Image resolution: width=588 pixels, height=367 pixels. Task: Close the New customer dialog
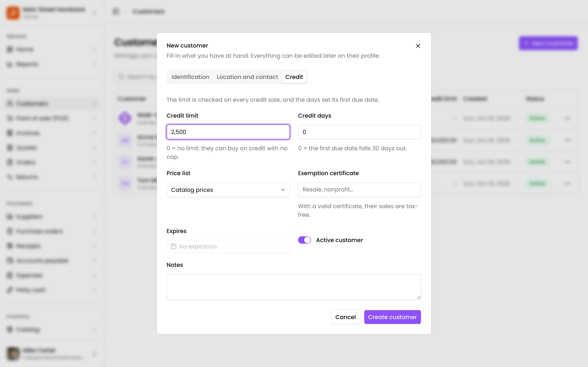click(418, 46)
